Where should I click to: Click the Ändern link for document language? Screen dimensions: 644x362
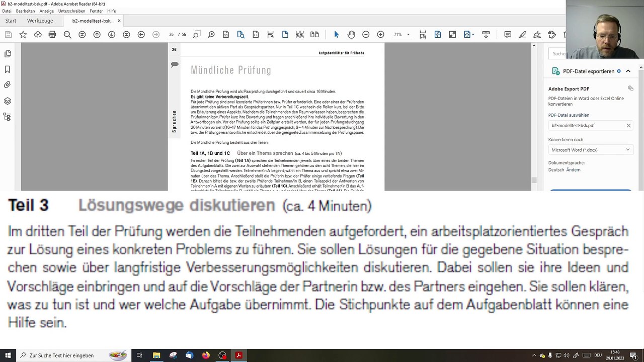[573, 170]
